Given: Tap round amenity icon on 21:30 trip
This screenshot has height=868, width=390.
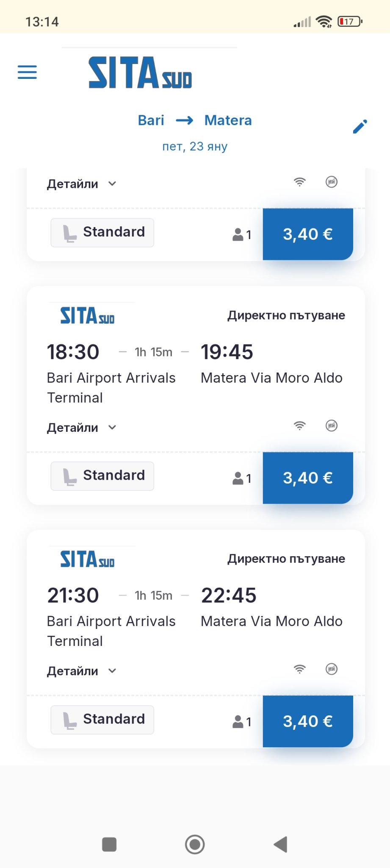Looking at the screenshot, I should (x=332, y=669).
